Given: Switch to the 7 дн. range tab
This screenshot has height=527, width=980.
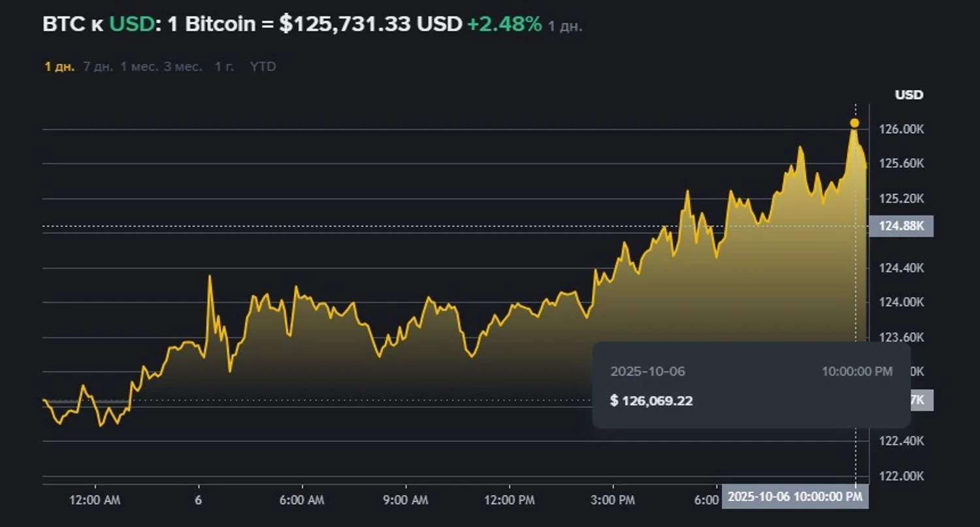Looking at the screenshot, I should [98, 67].
